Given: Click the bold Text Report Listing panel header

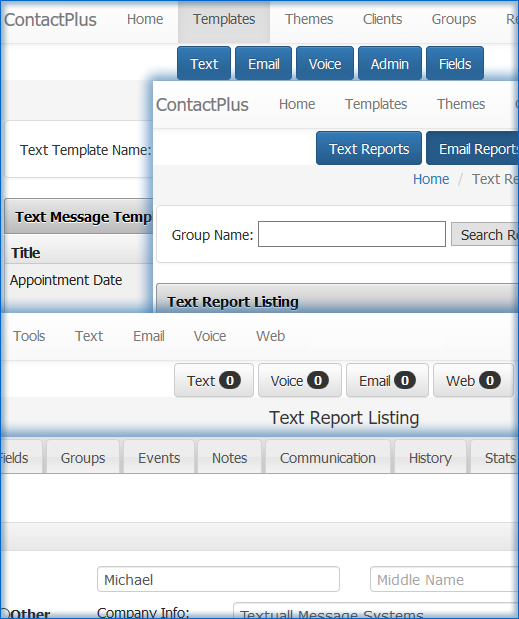Looking at the screenshot, I should (233, 302).
